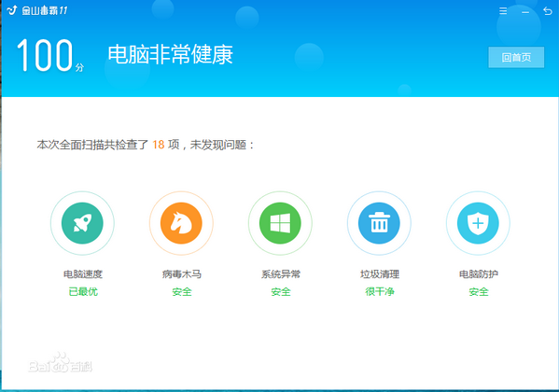Click the 很干净 status under 垃圾清理
The image size is (559, 392).
pyautogui.click(x=379, y=292)
